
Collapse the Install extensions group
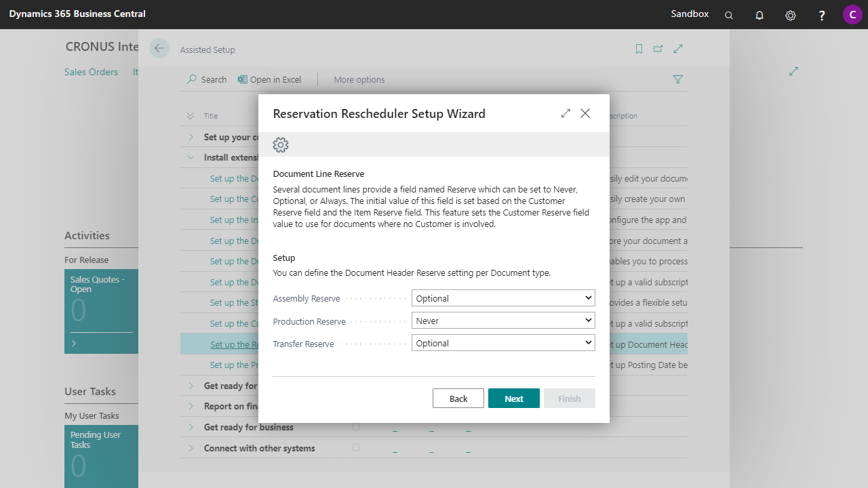tap(191, 158)
